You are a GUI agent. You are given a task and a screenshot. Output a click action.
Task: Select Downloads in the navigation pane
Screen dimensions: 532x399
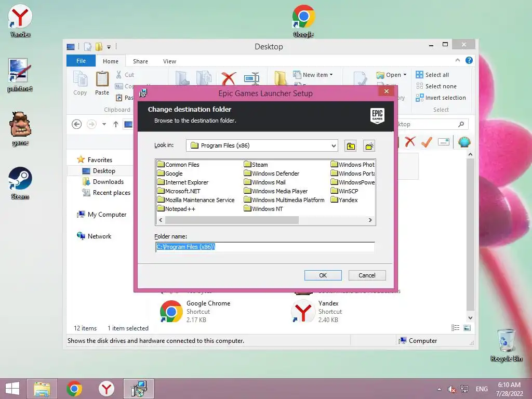click(x=103, y=181)
